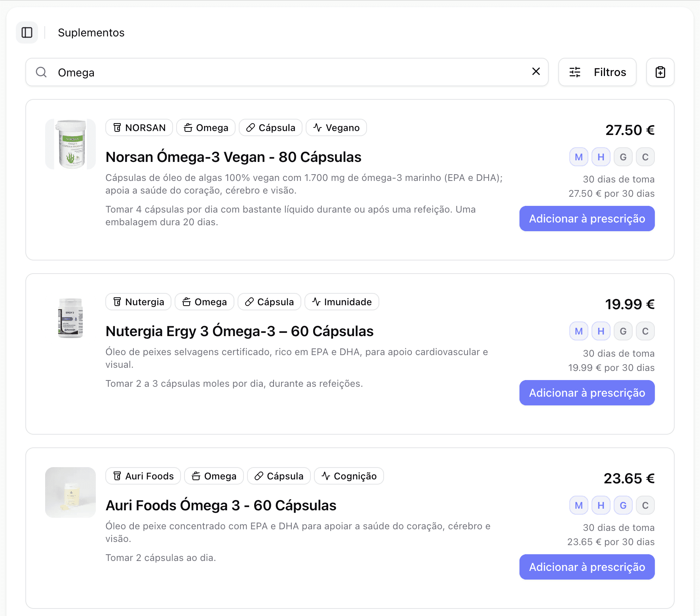
Task: Click C badge on Nutergia card
Action: [645, 331]
